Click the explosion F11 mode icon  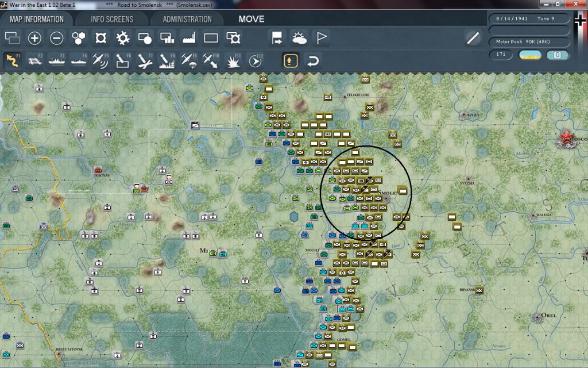233,60
